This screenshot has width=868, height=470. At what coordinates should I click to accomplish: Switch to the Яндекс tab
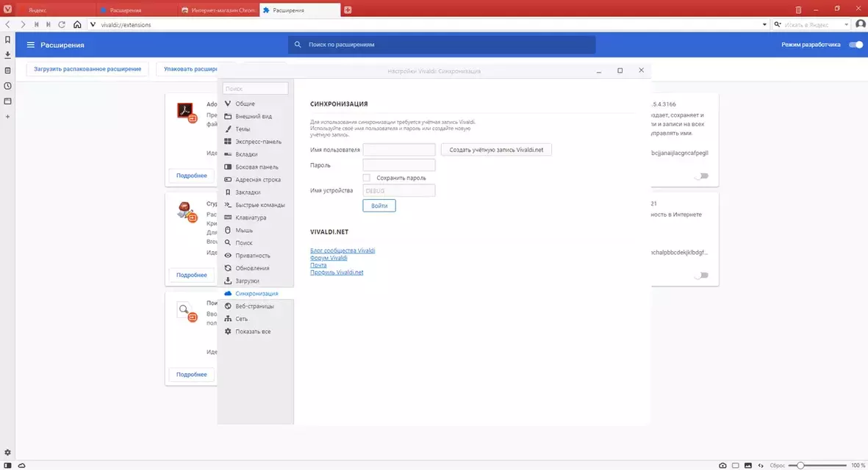pos(57,10)
